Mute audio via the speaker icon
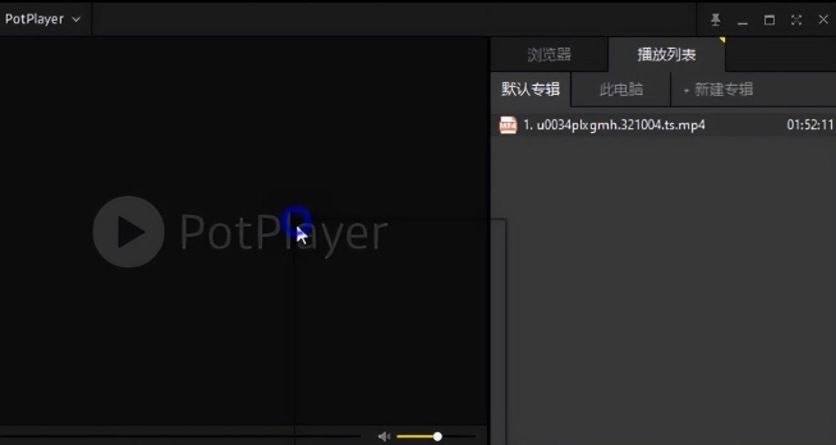Screen dimensions: 836x445 click(x=384, y=437)
